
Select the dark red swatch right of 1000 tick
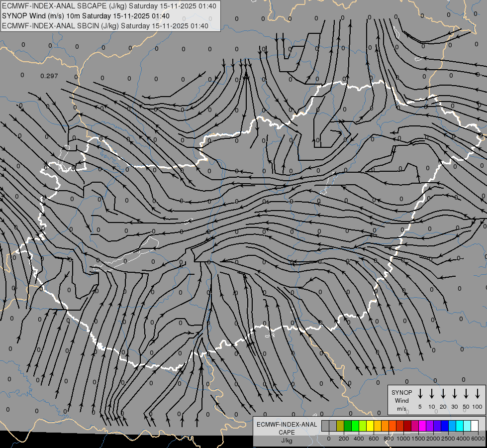click(407, 426)
